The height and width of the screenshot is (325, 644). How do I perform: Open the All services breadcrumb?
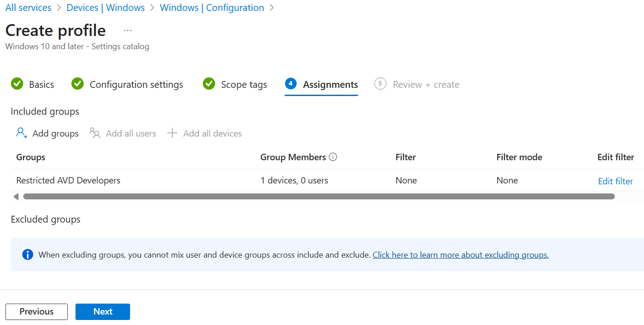point(28,8)
